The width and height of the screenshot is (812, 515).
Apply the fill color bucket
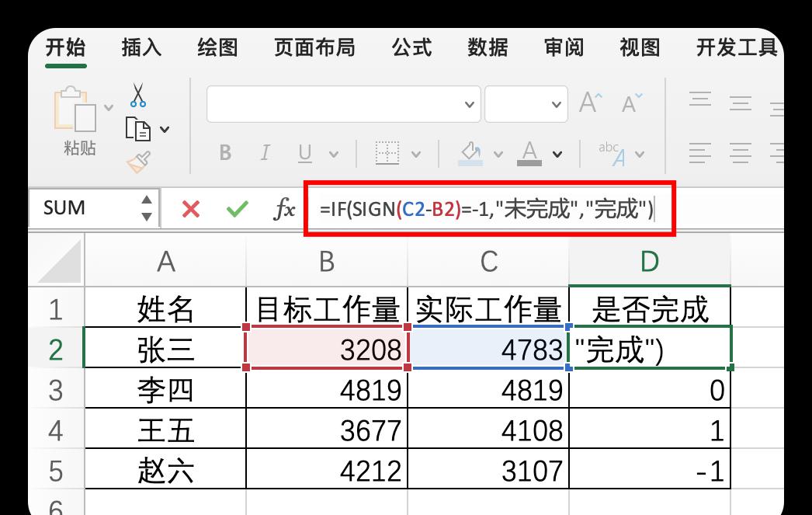pos(470,154)
